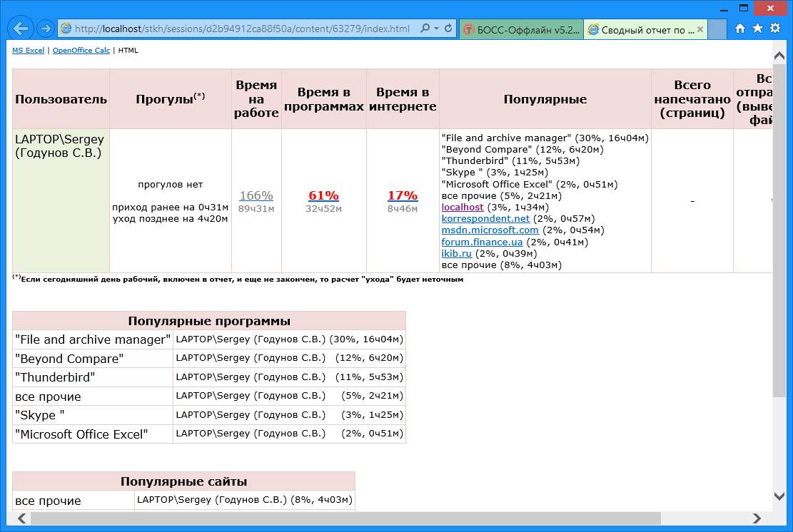Click the 8ч46м value
Screen dimensions: 793x532
[403, 209]
